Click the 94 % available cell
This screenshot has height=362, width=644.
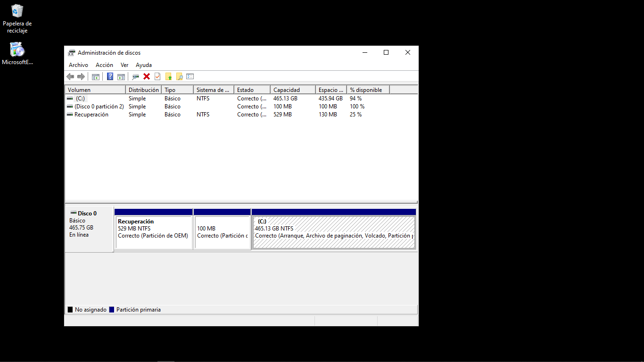(x=355, y=99)
